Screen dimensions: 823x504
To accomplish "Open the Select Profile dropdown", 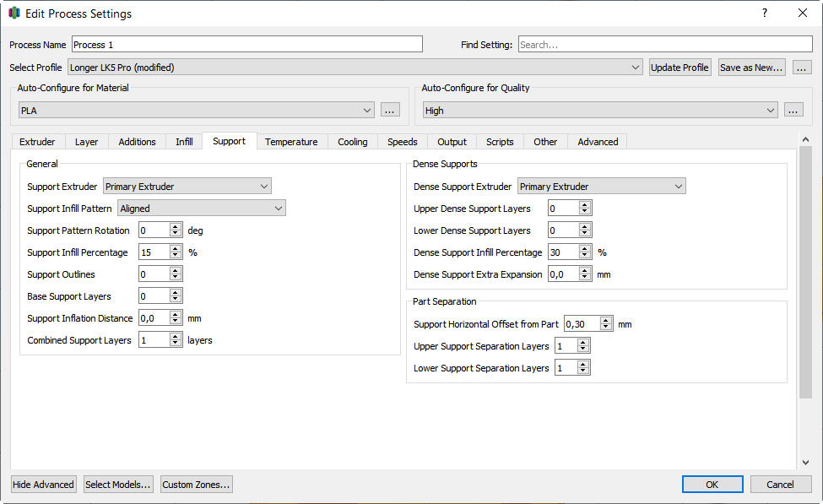I will [355, 68].
